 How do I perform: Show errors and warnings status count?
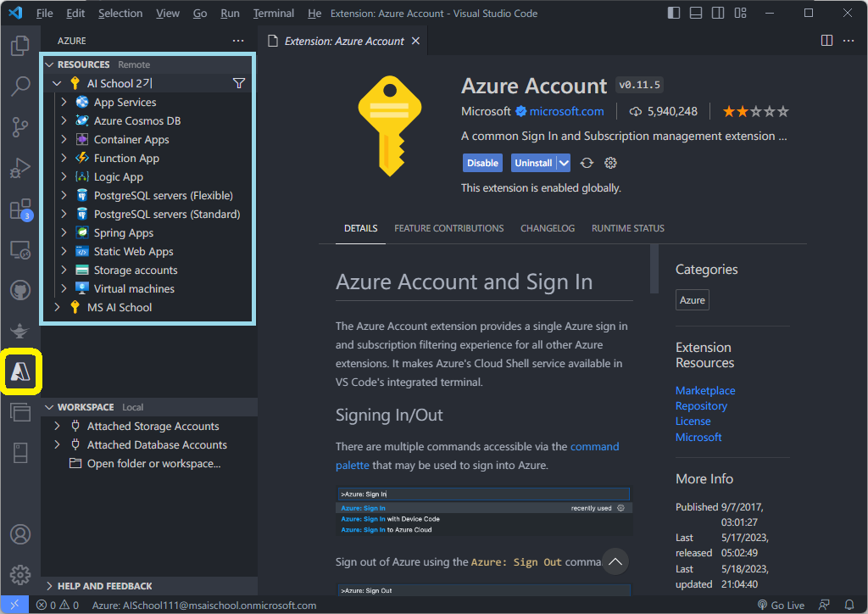[x=58, y=605]
